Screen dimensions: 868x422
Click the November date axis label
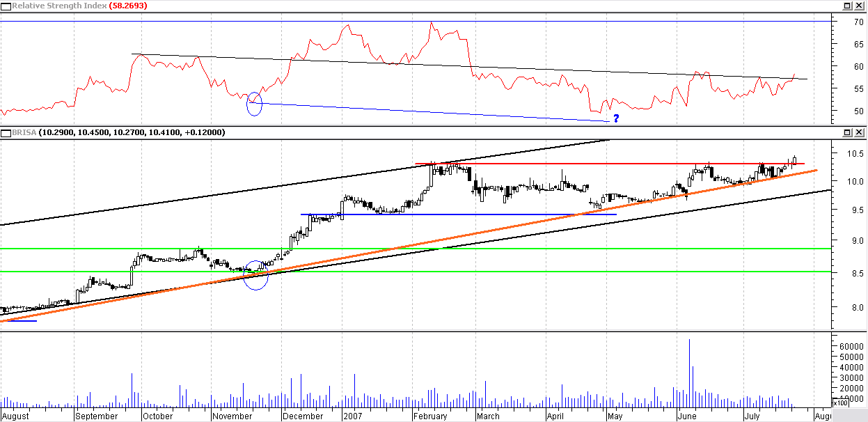point(233,416)
